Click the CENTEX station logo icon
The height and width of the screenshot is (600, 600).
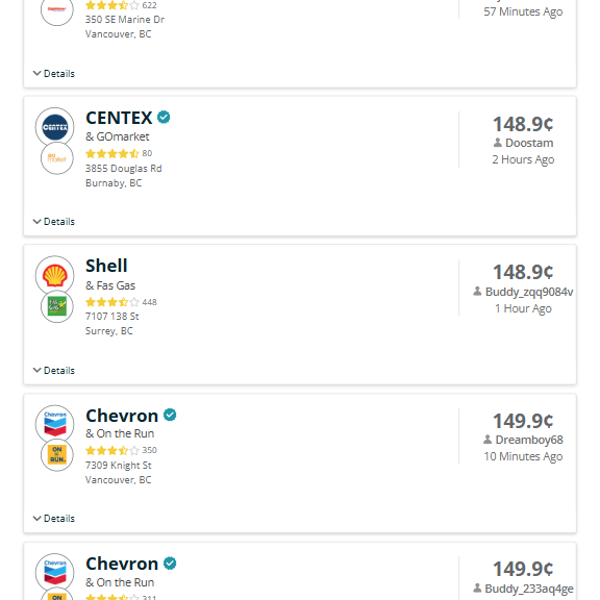pos(54,127)
